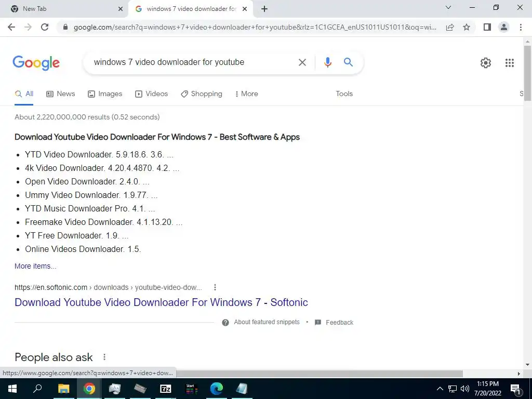532x399 pixels.
Task: Click the browser forward arrow
Action: [28, 27]
